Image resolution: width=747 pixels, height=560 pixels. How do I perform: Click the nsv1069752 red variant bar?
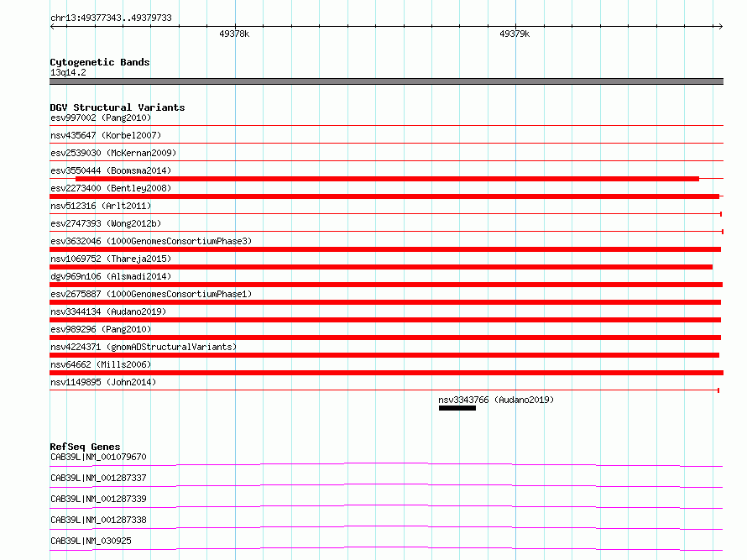click(381, 267)
